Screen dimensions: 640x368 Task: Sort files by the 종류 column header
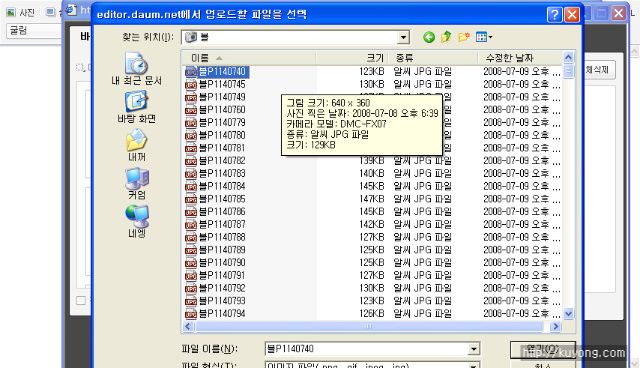click(x=433, y=58)
